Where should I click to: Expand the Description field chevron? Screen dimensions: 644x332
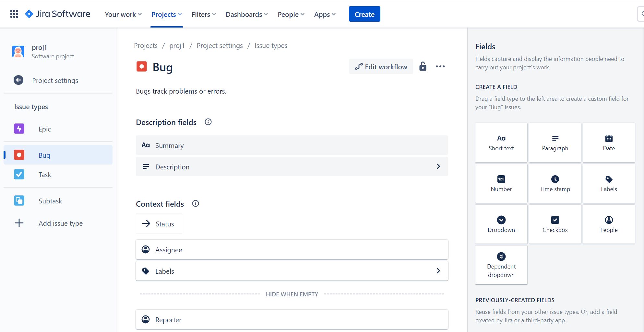(x=438, y=166)
